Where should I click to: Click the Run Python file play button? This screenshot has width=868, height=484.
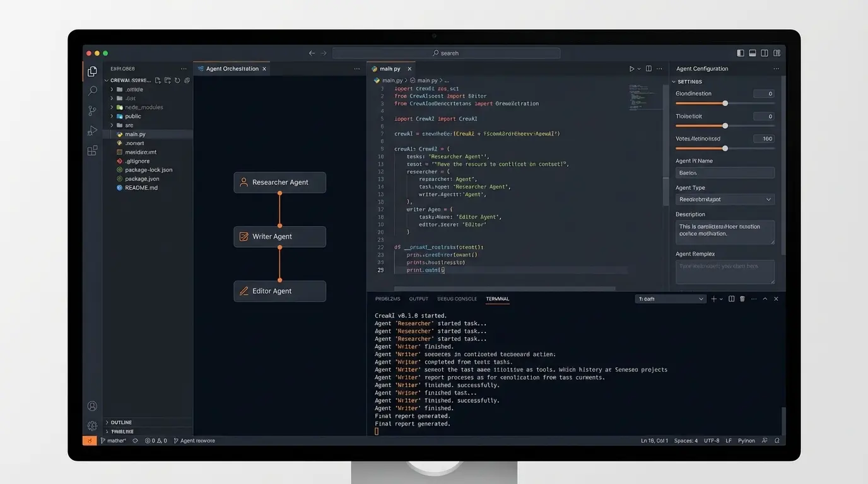(x=631, y=69)
